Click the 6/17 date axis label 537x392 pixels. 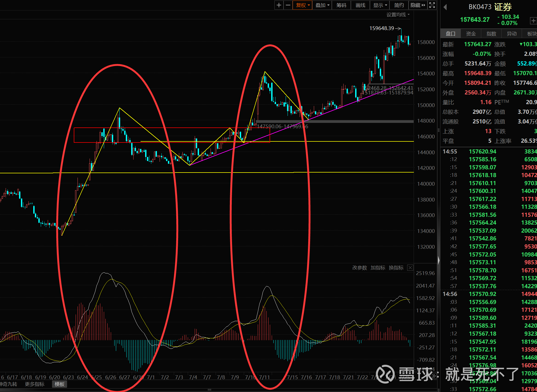click(x=12, y=377)
